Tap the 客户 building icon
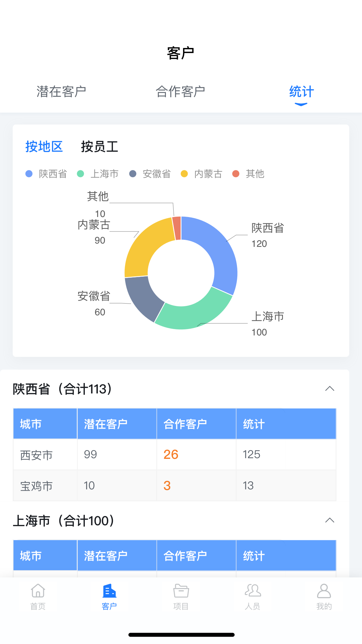 pyautogui.click(x=109, y=592)
